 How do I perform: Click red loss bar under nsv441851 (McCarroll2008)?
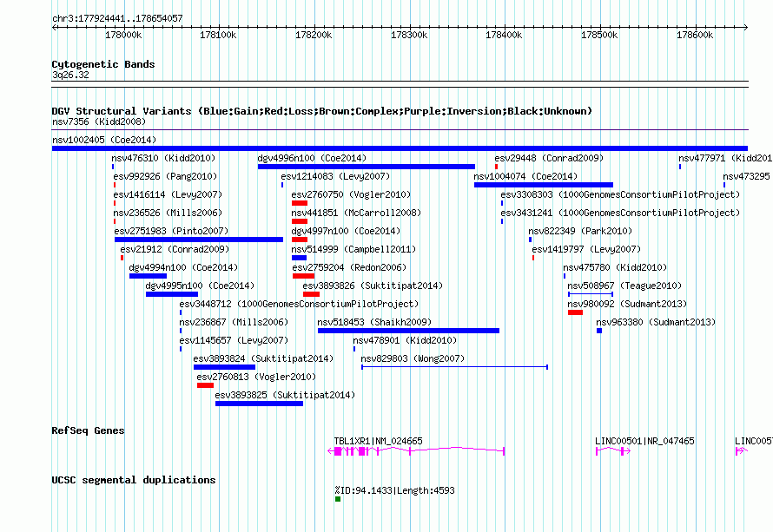click(x=300, y=221)
